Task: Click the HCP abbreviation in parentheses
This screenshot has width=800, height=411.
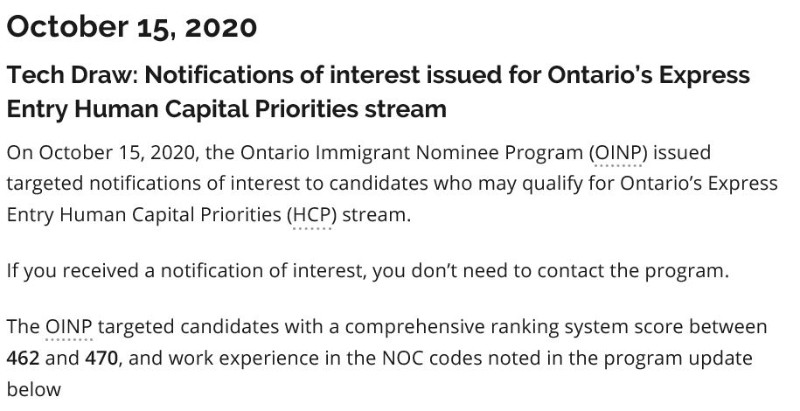Action: point(312,215)
